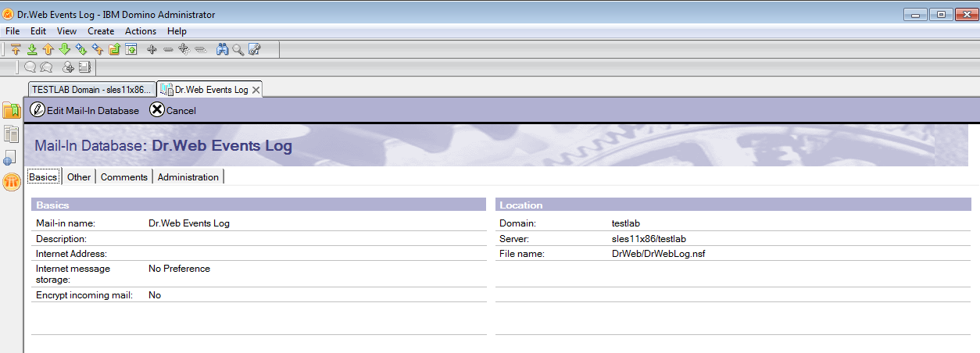Viewport: 980px width, 353px height.
Task: Click the Domain value testlab
Action: tap(626, 223)
